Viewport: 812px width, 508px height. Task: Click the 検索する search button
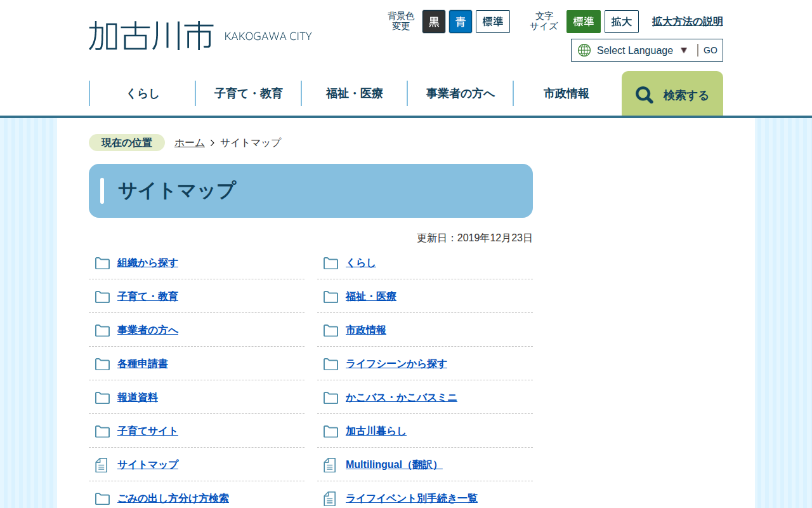point(672,94)
